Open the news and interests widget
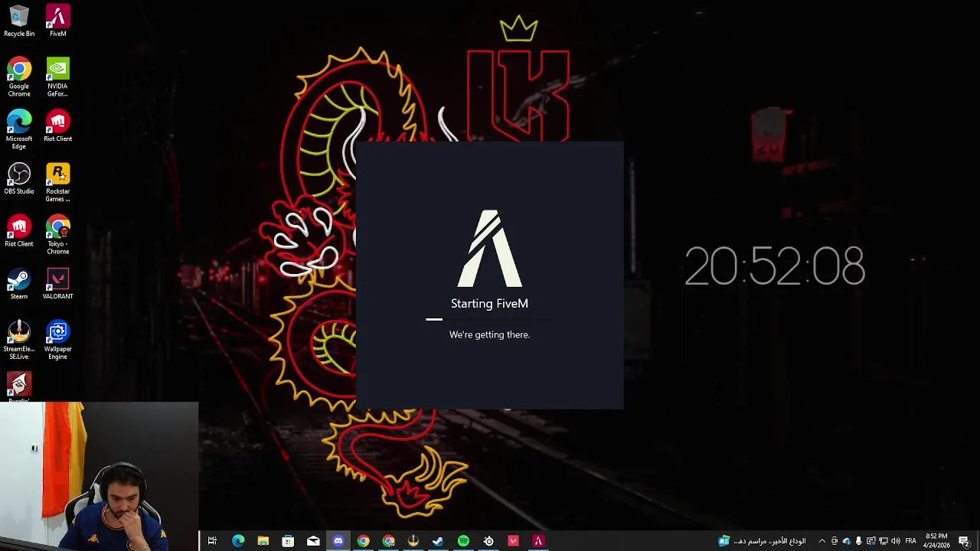980x551 pixels. [762, 541]
